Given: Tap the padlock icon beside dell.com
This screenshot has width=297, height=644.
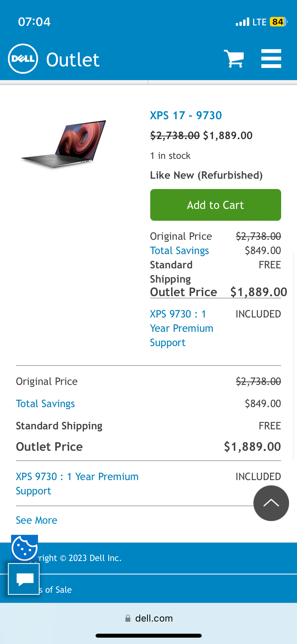Looking at the screenshot, I should tap(128, 618).
